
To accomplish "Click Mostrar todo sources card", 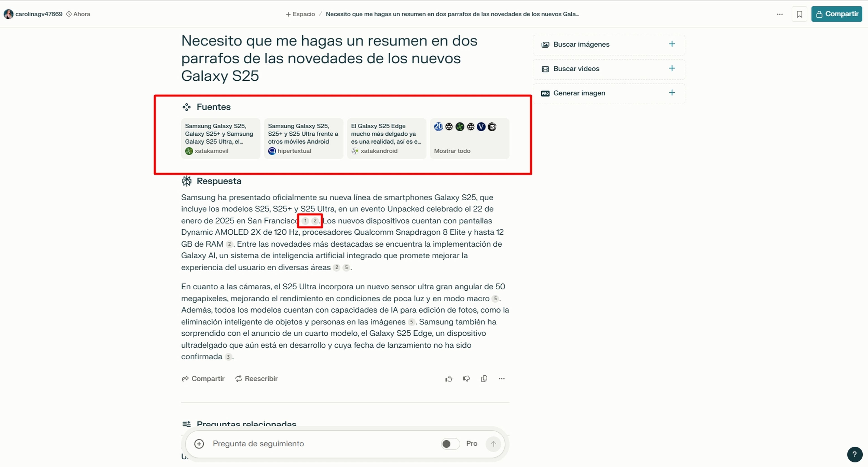I will click(x=469, y=138).
